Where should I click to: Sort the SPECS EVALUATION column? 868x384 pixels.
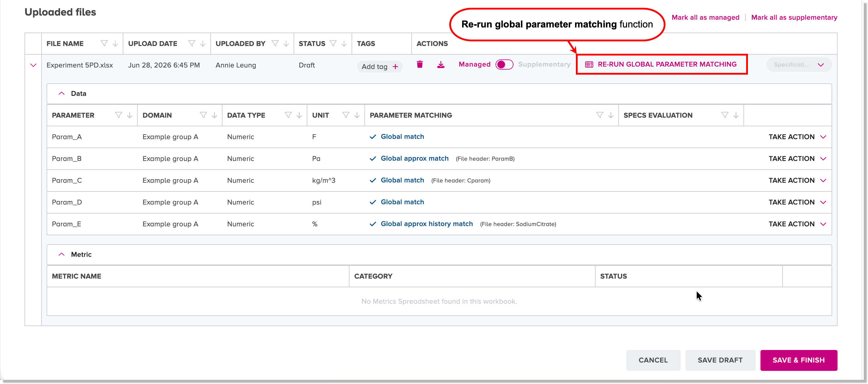point(736,115)
